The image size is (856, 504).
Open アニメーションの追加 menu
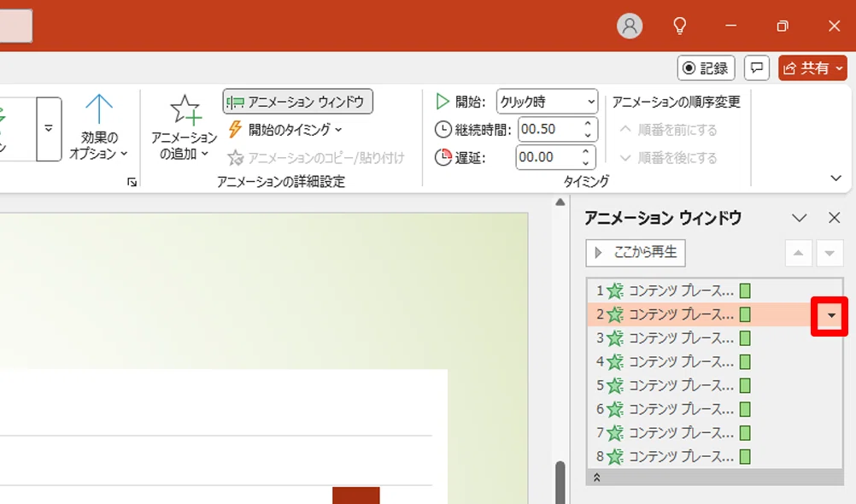tap(184, 126)
